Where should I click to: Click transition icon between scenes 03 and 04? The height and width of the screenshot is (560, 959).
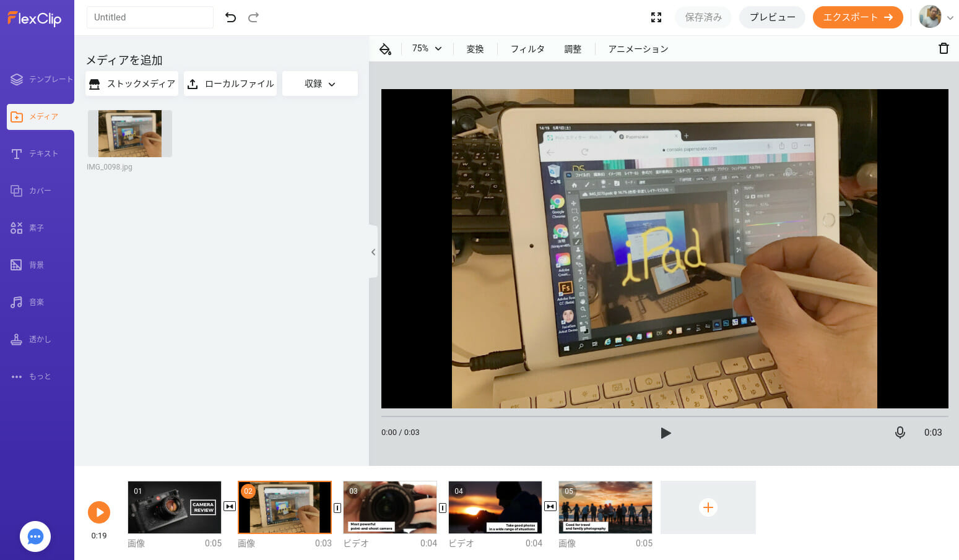[x=443, y=508]
